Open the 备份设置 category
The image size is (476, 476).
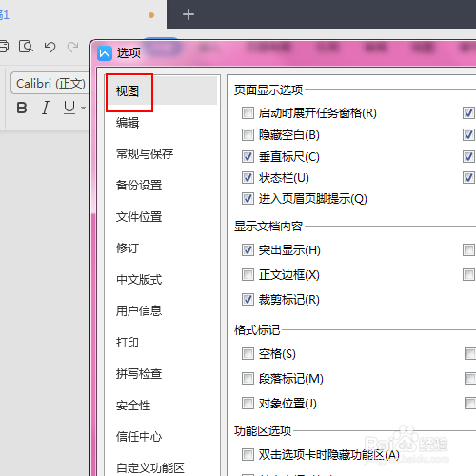[x=139, y=185]
